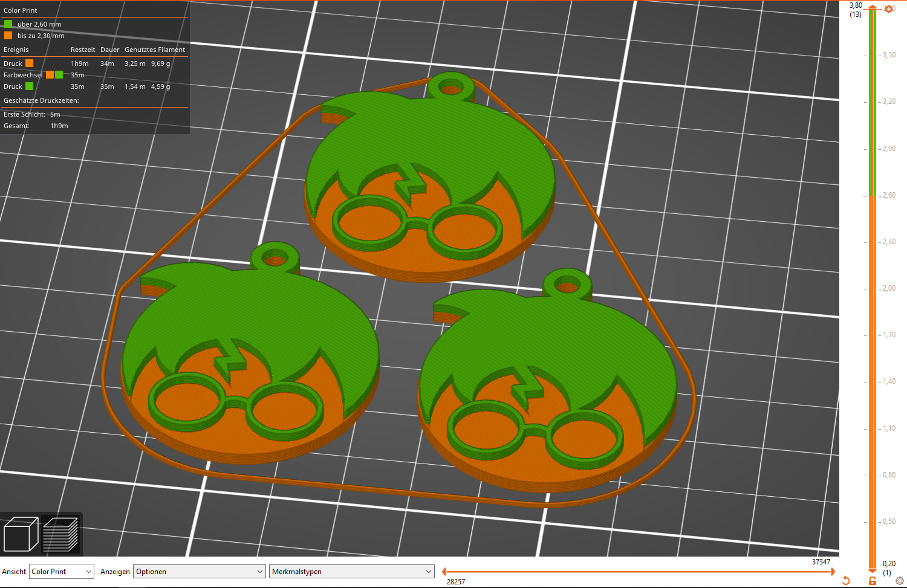This screenshot has width=907, height=588.
Task: Click the 'Anzeigen' label
Action: [115, 572]
